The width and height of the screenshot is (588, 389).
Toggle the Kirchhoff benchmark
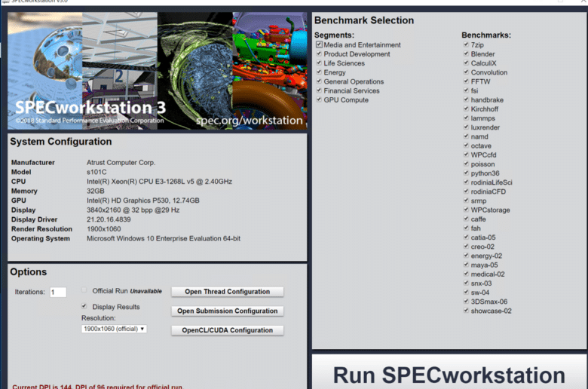(466, 109)
